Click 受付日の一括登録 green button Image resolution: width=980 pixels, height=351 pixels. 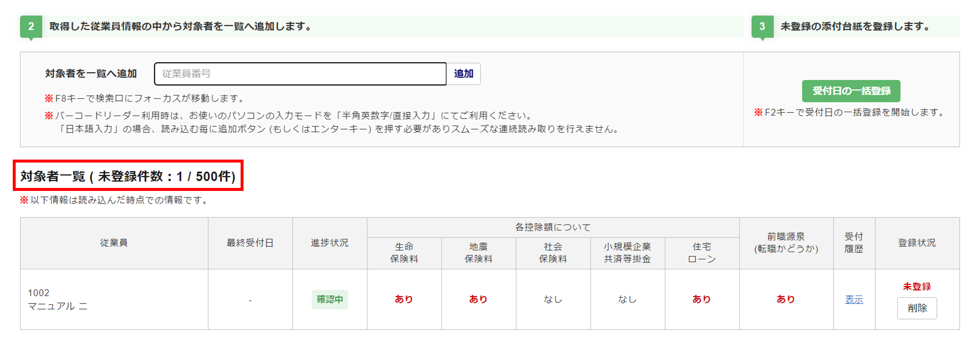pos(851,91)
